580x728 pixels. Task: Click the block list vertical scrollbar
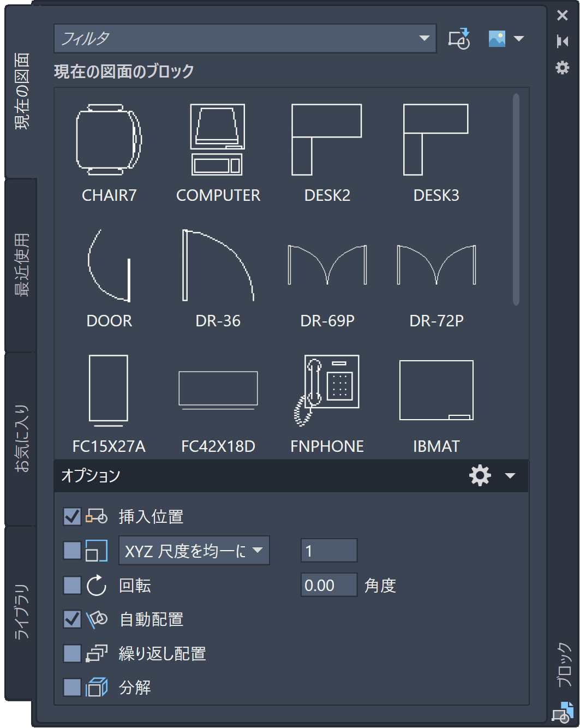516,199
